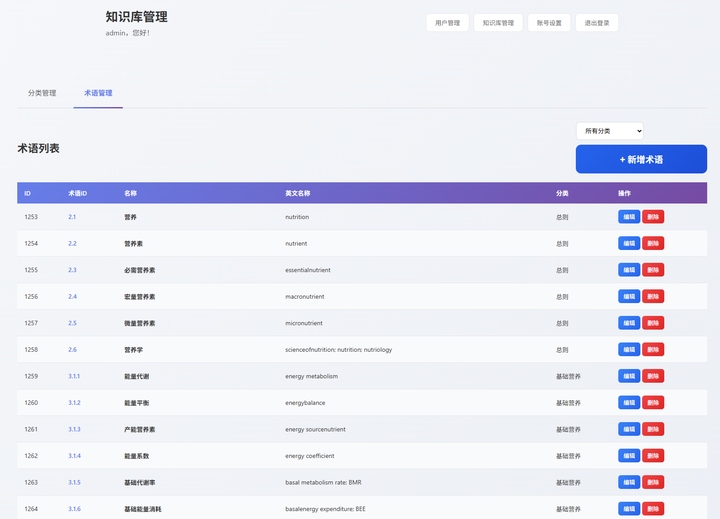
Task: Select the text 'essentialnutrient'
Action: (x=308, y=270)
